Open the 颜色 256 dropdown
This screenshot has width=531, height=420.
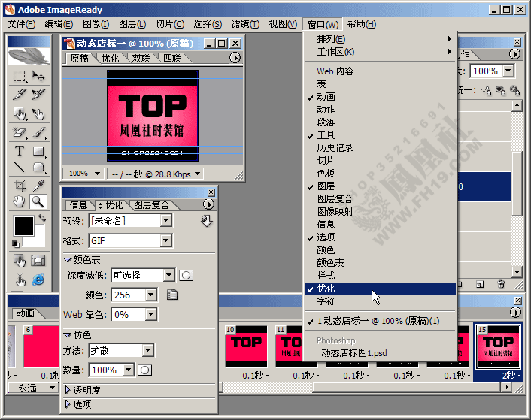[151, 295]
